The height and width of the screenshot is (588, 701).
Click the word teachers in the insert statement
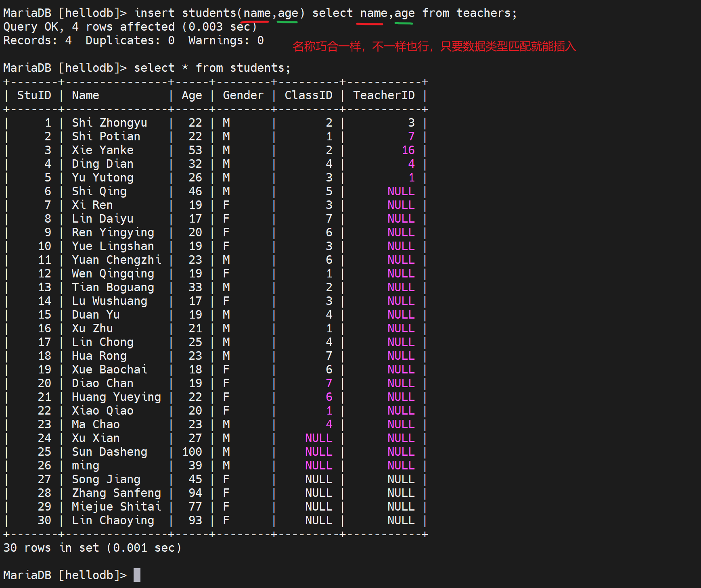483,13
